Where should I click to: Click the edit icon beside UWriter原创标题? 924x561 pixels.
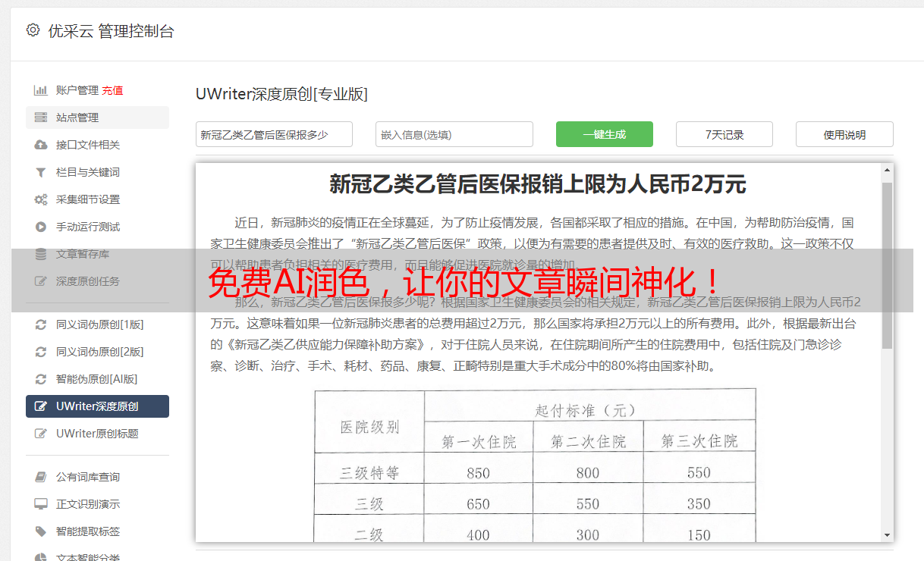41,434
